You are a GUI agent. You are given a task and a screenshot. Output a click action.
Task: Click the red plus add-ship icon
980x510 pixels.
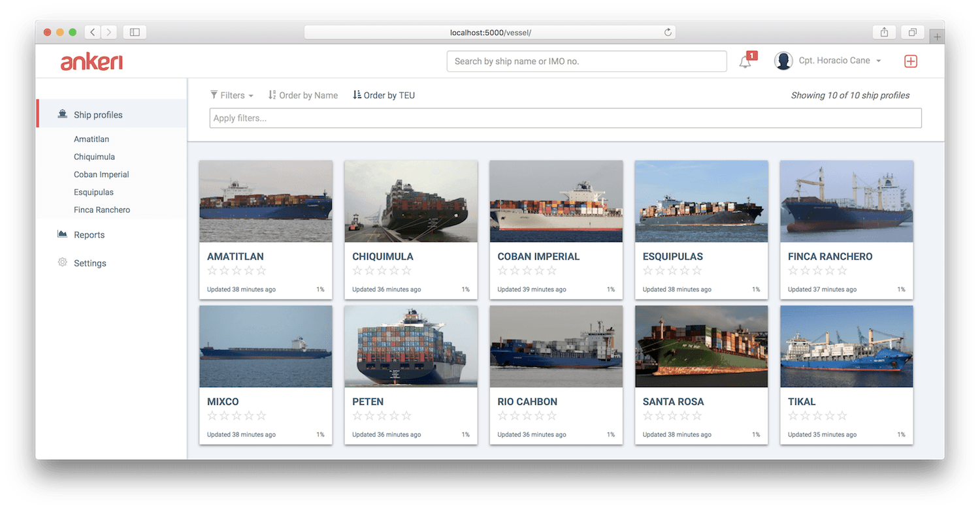911,61
